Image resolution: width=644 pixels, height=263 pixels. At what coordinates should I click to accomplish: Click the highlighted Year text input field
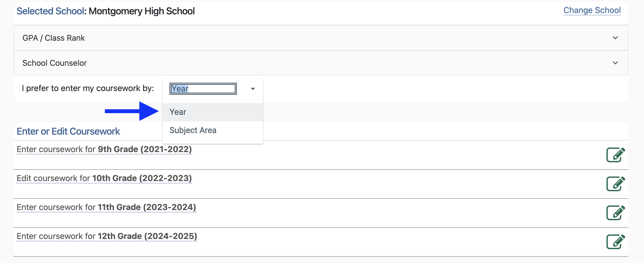coord(203,89)
